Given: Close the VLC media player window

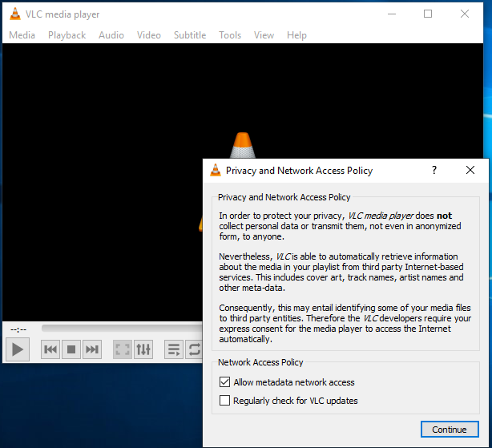Looking at the screenshot, I should click(x=465, y=14).
